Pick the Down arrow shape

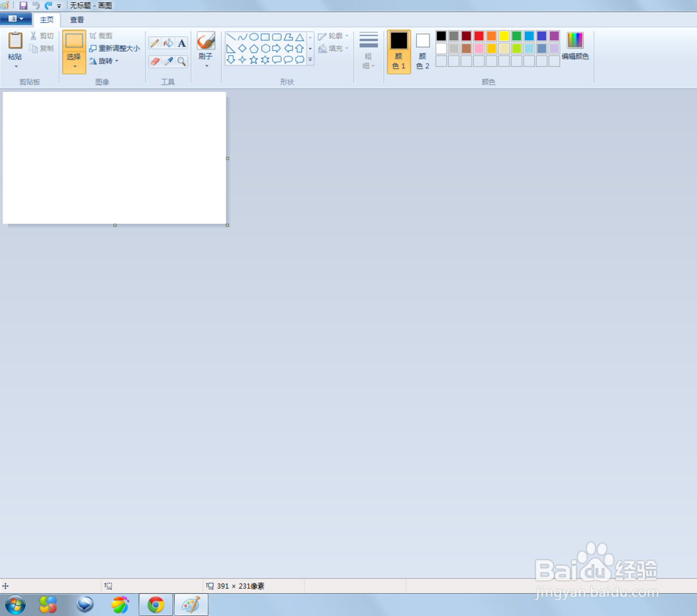[x=231, y=59]
